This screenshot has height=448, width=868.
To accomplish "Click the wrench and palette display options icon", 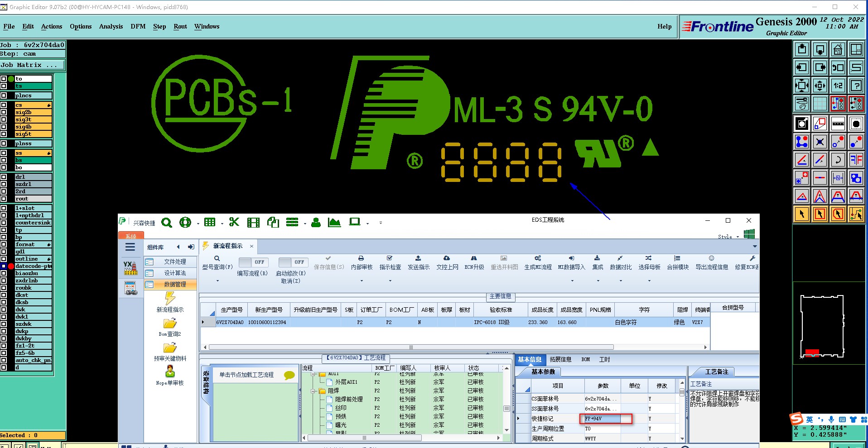I will 802,104.
